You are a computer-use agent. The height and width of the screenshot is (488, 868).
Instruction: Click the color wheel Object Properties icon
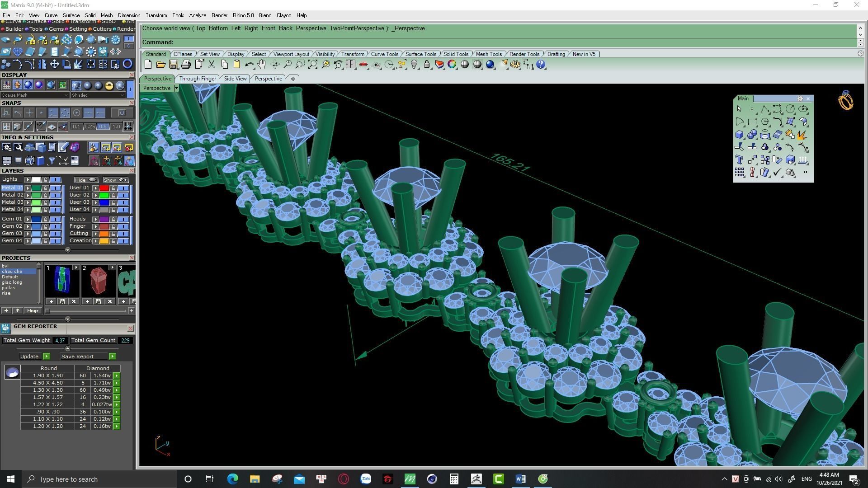coord(452,65)
